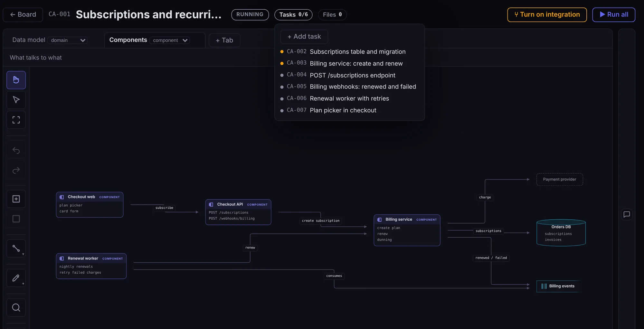Viewport: 644px width, 329px height.
Task: Go back to the Board
Action: click(23, 15)
